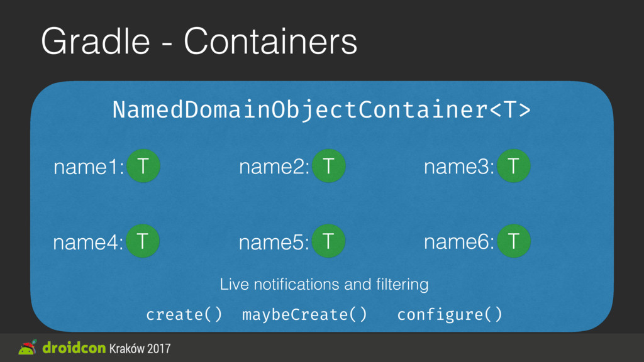Select the create() method text

[184, 314]
